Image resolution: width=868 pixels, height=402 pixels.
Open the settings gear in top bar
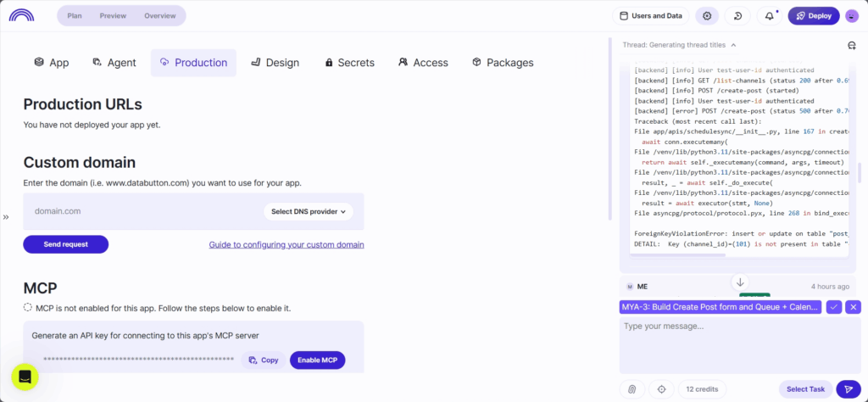click(x=707, y=16)
